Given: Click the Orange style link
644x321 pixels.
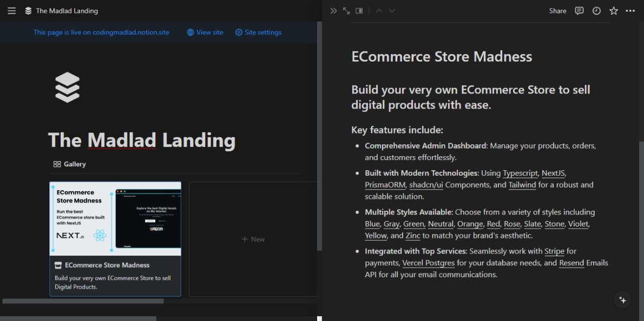Looking at the screenshot, I should pos(470,224).
